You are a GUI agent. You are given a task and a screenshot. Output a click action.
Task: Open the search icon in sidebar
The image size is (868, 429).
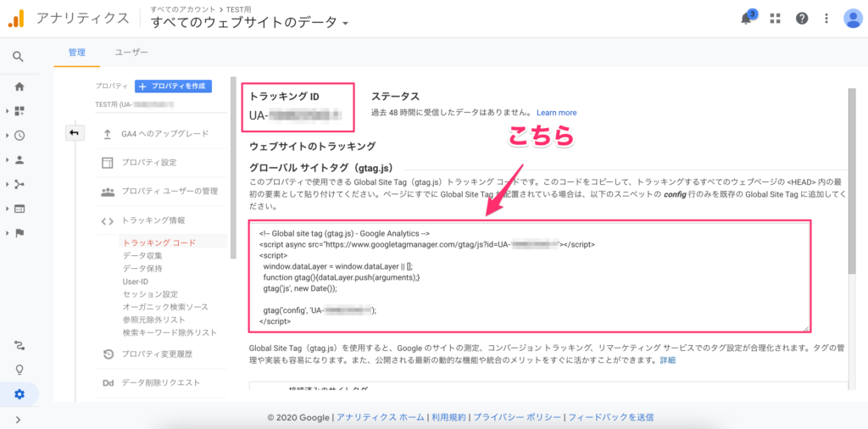[x=19, y=57]
